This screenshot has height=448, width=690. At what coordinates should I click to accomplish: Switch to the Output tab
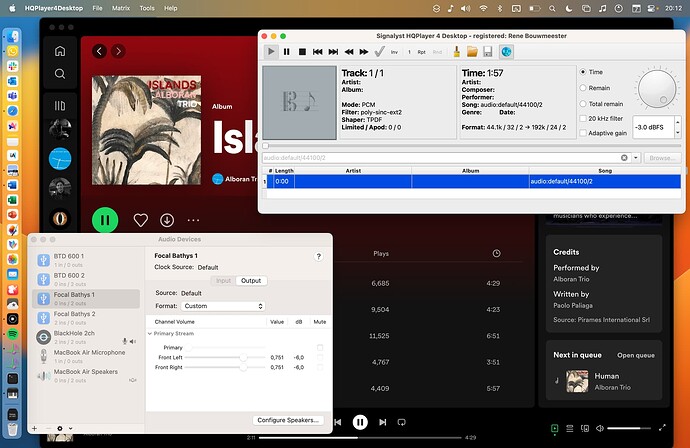pos(251,280)
